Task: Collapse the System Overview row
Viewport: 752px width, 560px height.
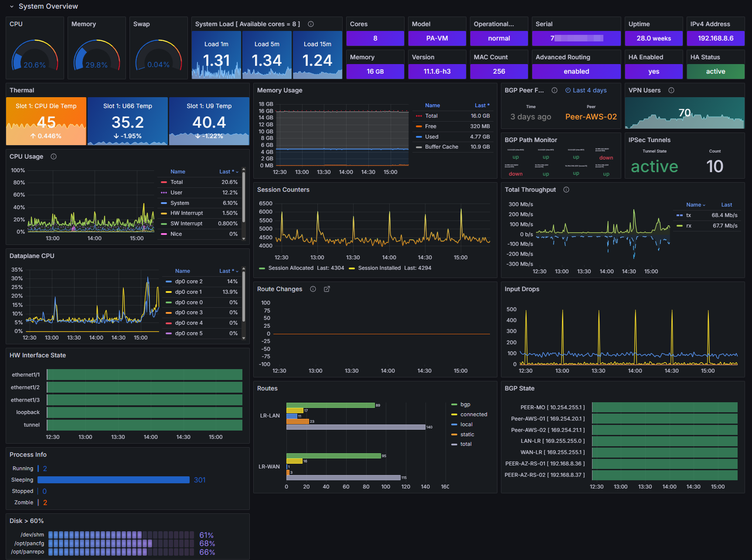Action: [12, 7]
